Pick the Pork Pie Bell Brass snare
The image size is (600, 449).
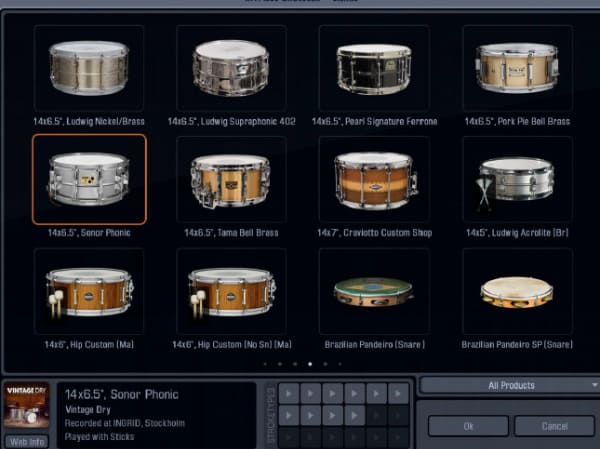click(517, 68)
